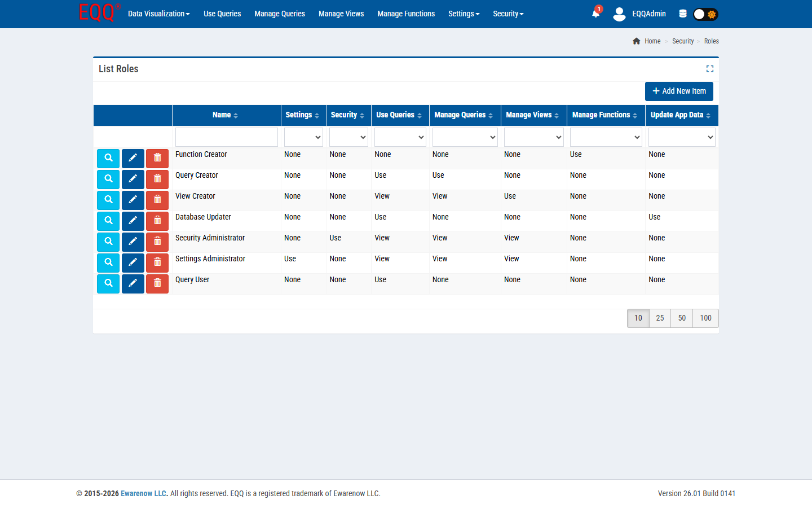Open the Data Visualization menu
The width and height of the screenshot is (812, 508).
[158, 14]
